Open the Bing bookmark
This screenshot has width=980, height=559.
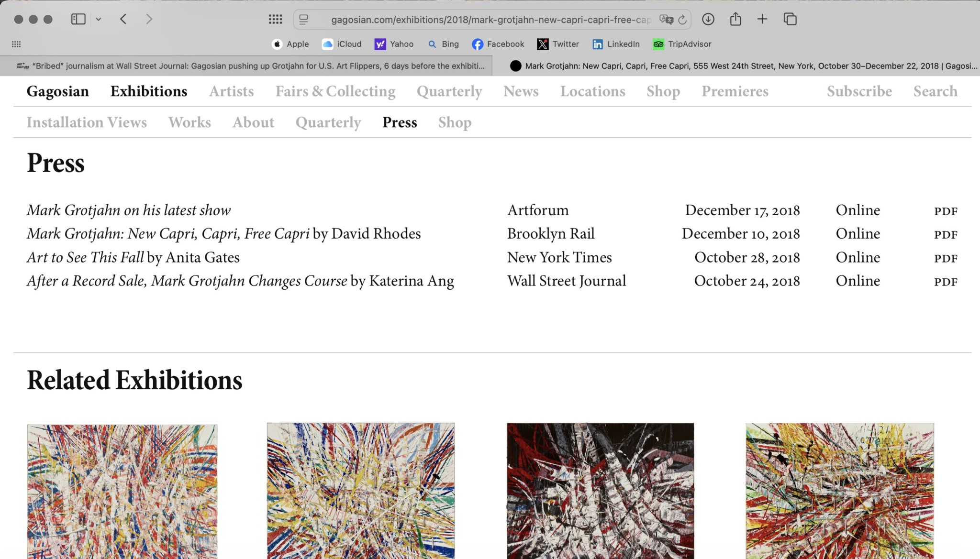[x=443, y=44]
